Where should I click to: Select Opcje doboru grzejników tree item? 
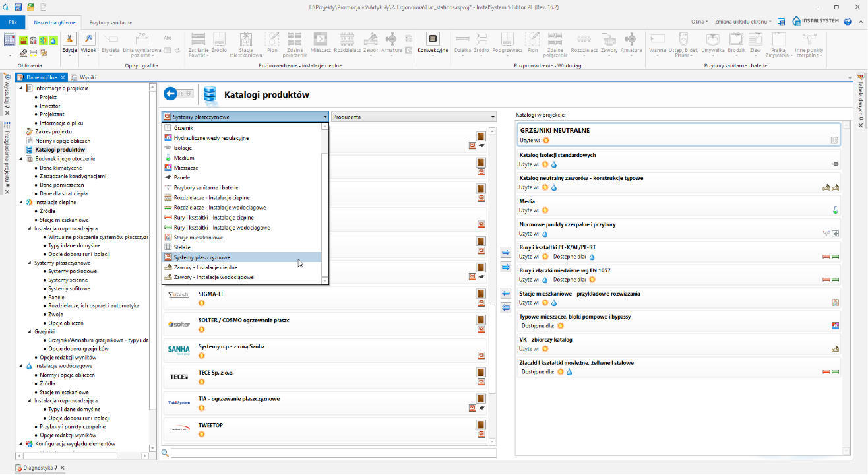click(78, 348)
